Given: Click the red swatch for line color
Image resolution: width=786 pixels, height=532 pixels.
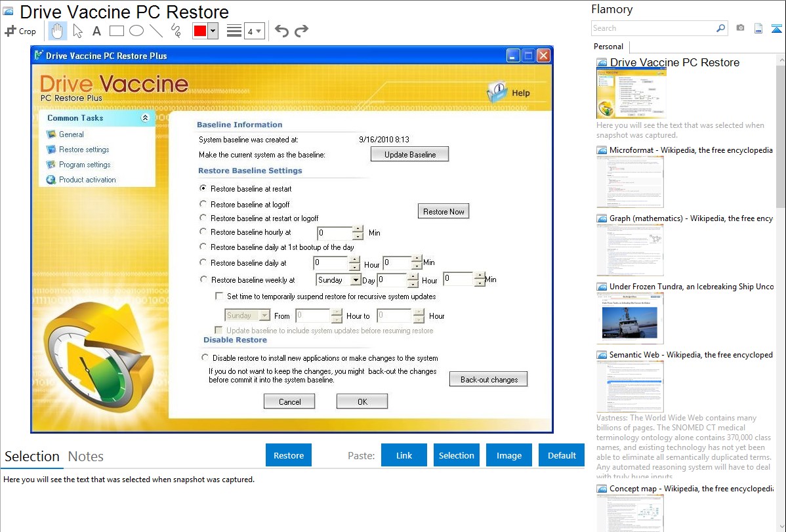Looking at the screenshot, I should click(x=200, y=31).
